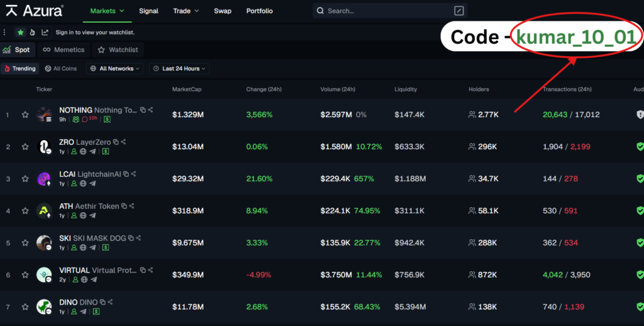
Task: Switch to the Memetics tab
Action: [64, 50]
